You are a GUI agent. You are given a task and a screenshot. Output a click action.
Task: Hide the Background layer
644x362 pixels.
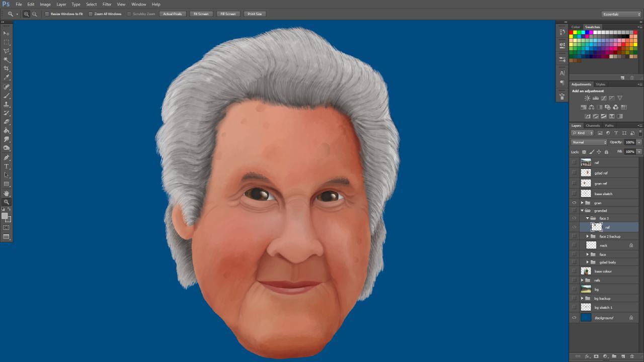pyautogui.click(x=574, y=318)
